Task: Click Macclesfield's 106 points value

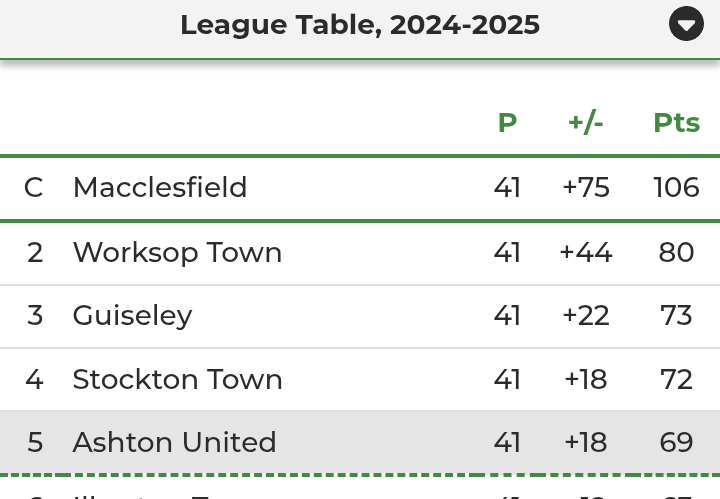Action: [676, 187]
